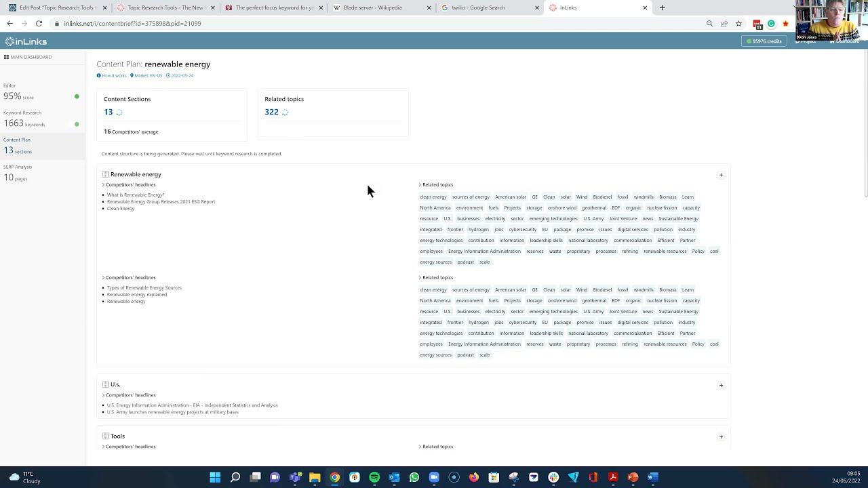
Task: Switch to the 'Blade server - Wikipedia' tab
Action: point(382,7)
